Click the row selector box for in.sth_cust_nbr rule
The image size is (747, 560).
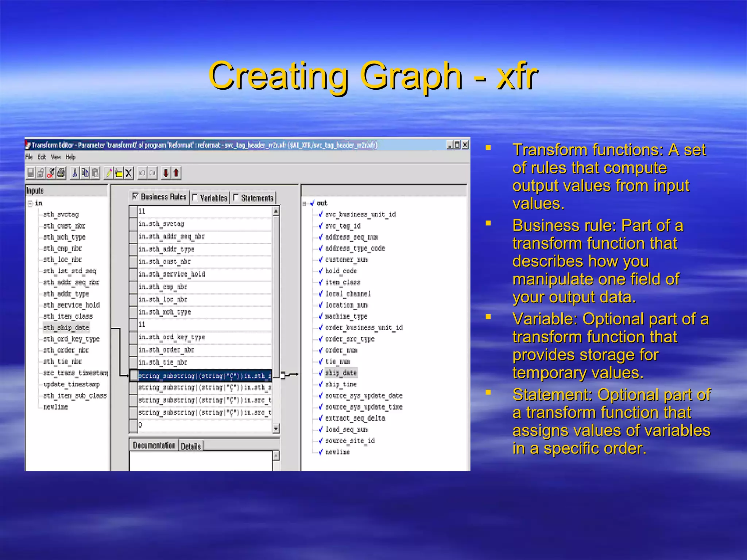click(x=133, y=262)
